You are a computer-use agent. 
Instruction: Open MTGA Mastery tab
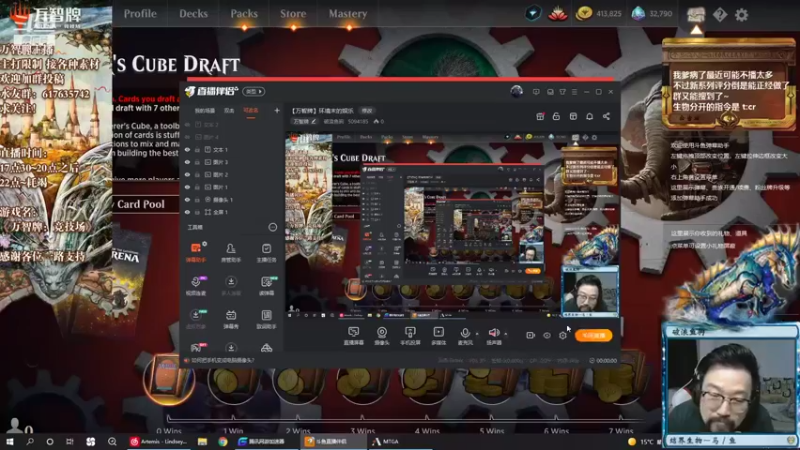click(347, 14)
